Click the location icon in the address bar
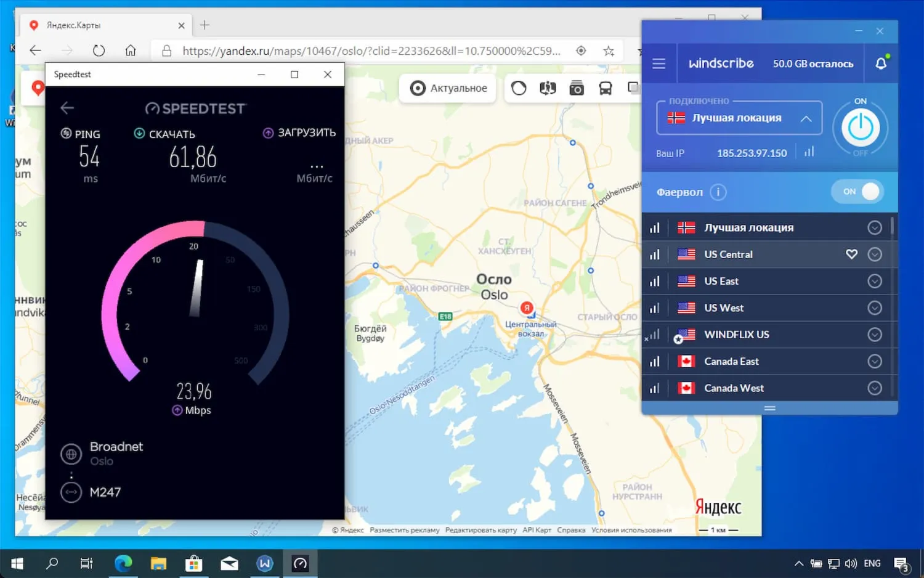This screenshot has height=578, width=924. tap(581, 51)
